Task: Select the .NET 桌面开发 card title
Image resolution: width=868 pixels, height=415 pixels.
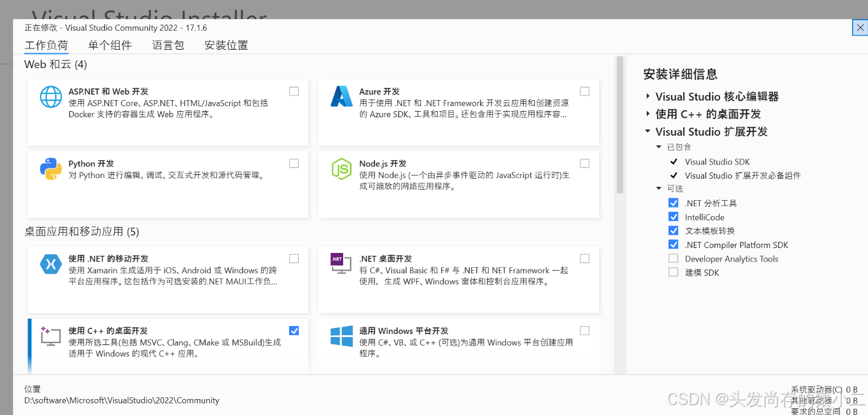Action: [386, 259]
